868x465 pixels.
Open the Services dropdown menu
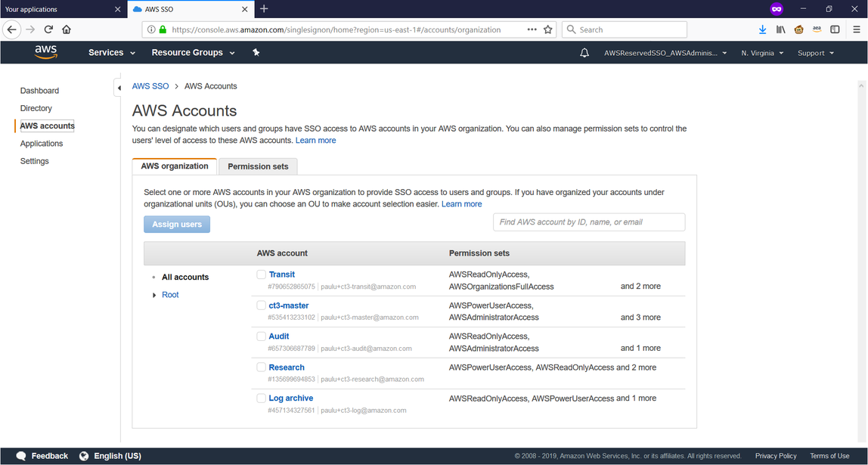point(112,53)
